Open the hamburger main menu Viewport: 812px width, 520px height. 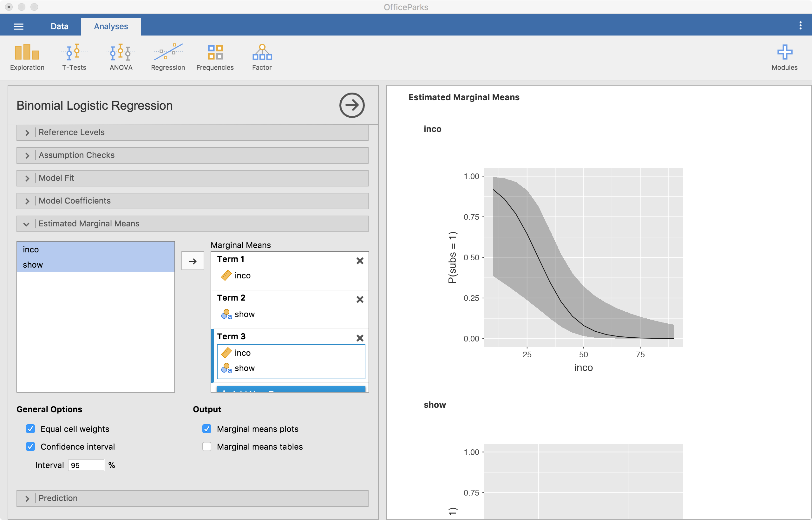point(19,26)
